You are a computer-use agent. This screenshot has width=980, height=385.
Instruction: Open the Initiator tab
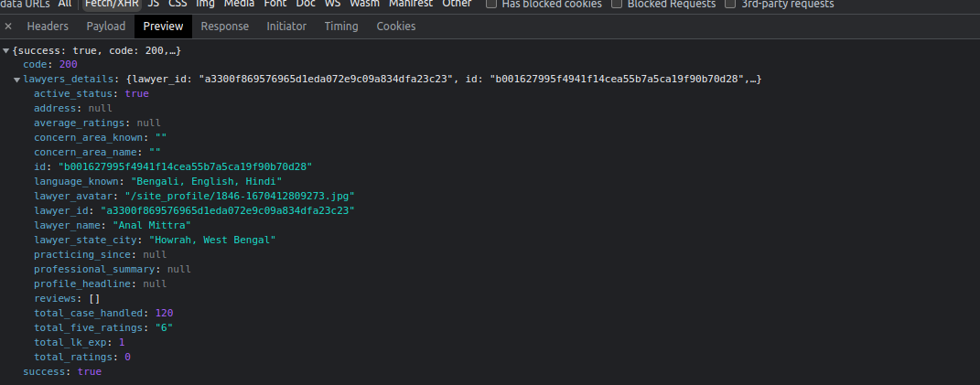(286, 27)
